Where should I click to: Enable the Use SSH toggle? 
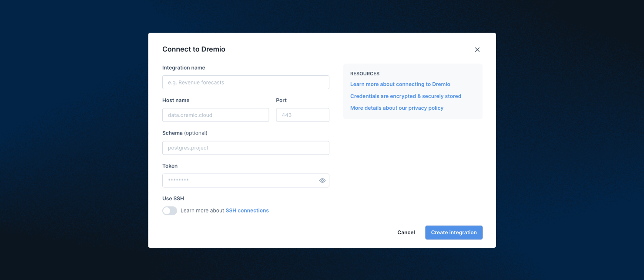point(170,211)
